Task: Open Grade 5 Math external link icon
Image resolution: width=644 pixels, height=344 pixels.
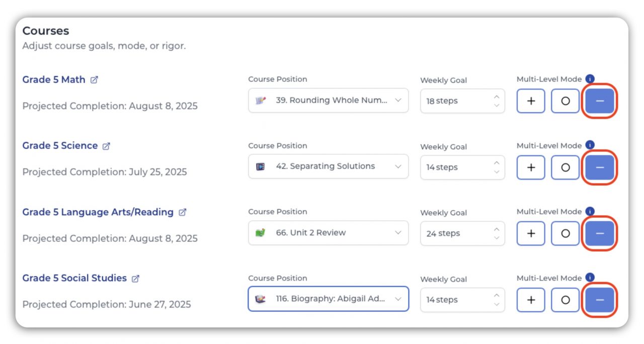Action: (x=94, y=80)
